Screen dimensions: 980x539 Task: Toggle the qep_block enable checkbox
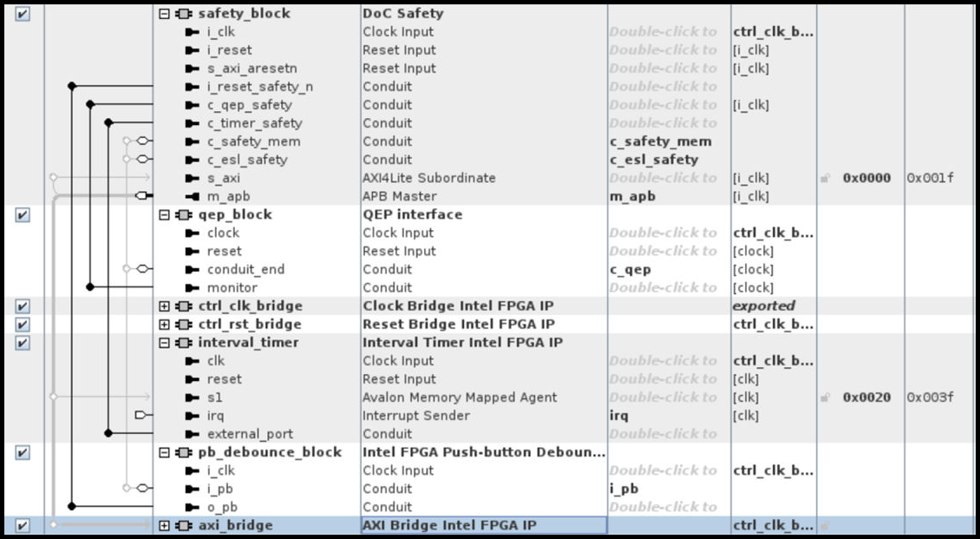[x=23, y=214]
